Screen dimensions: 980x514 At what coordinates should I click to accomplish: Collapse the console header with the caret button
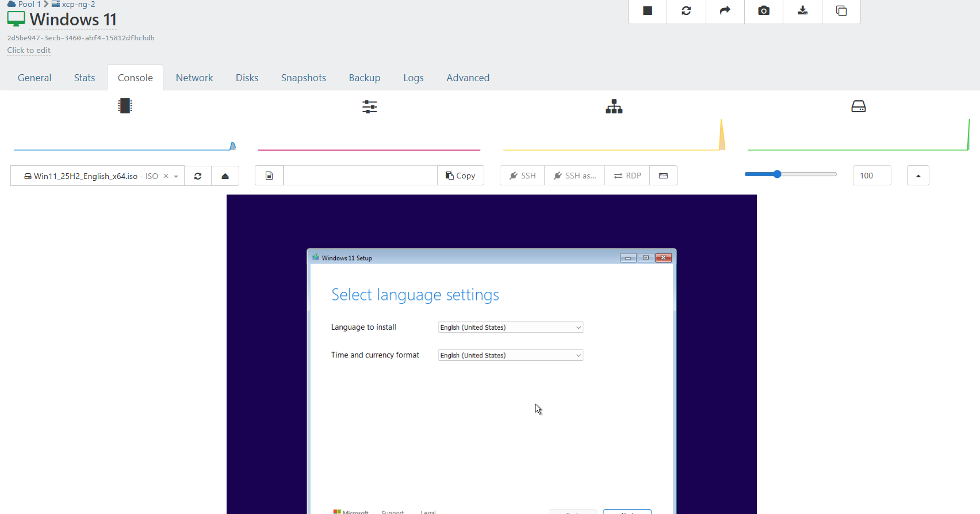click(x=918, y=176)
